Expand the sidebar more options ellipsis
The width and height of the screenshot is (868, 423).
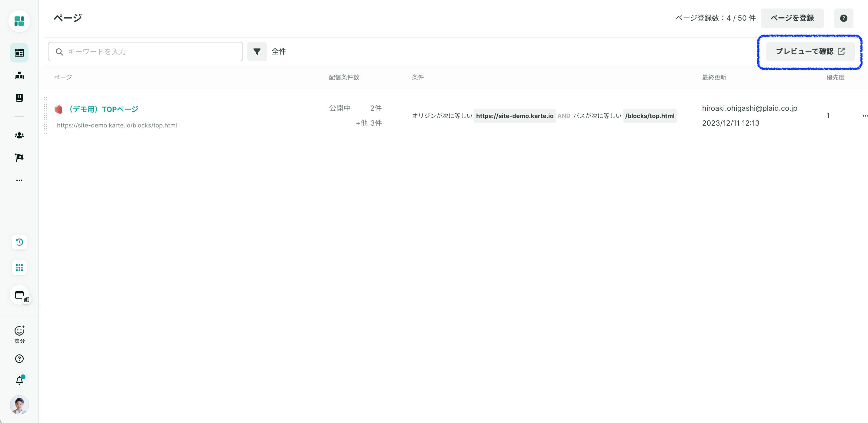click(19, 180)
